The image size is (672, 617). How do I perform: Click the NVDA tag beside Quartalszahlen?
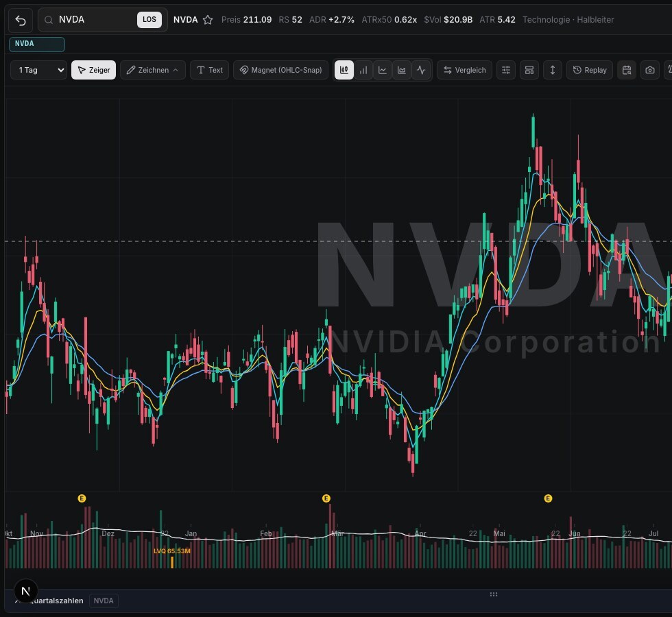point(104,601)
